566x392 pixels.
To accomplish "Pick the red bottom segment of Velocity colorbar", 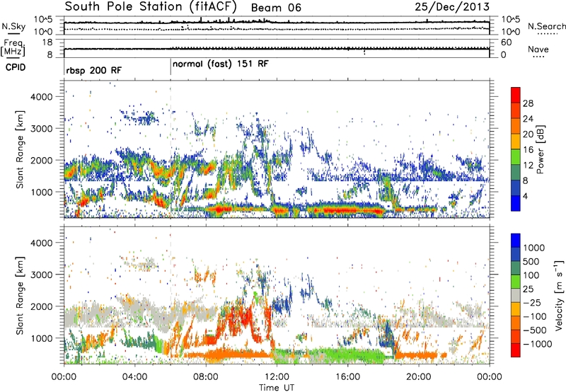I will click(x=516, y=350).
